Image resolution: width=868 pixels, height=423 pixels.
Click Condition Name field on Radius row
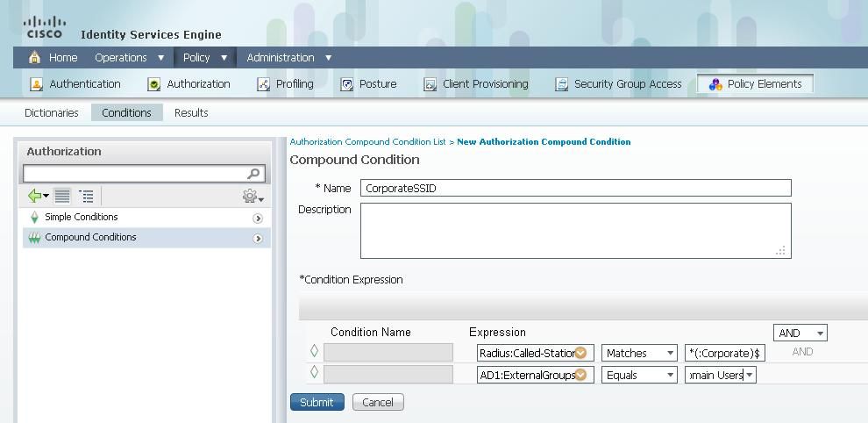pos(388,353)
